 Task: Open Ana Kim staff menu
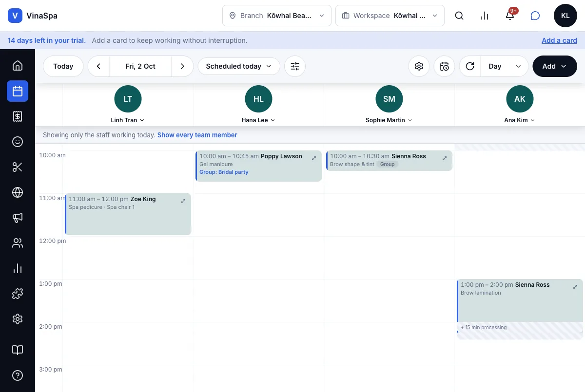pos(520,120)
